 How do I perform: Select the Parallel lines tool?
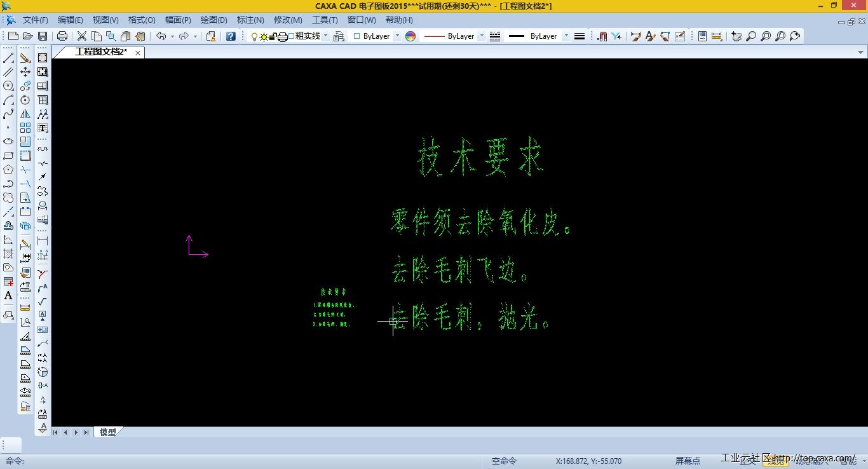(8, 72)
